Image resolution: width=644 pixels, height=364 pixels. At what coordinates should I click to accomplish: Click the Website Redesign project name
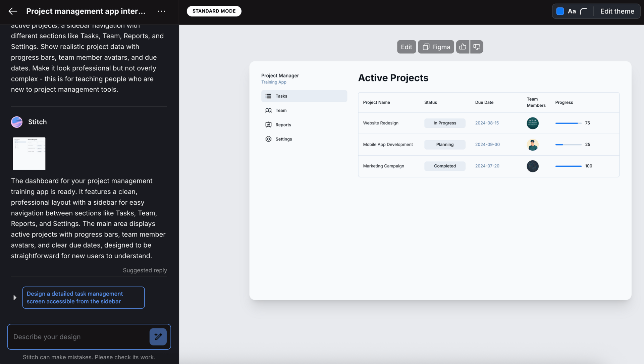[x=381, y=123]
